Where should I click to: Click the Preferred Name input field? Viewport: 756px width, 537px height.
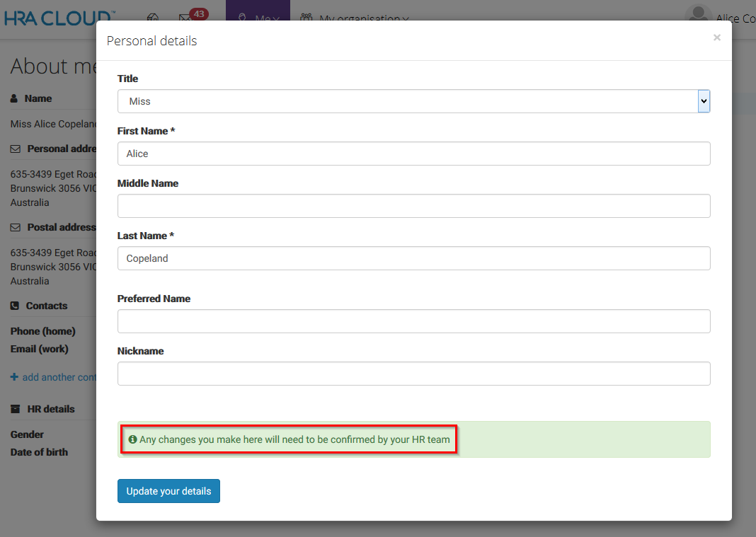click(x=413, y=321)
